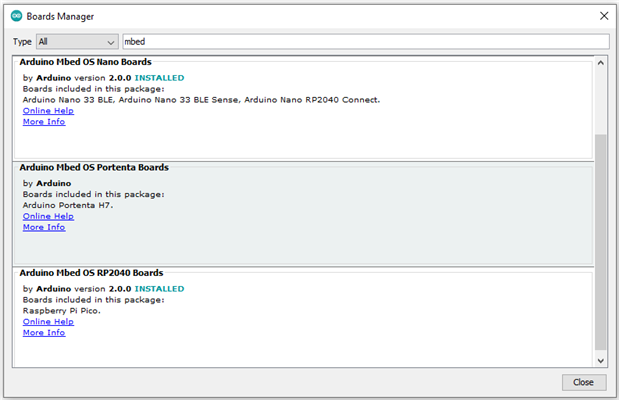Select the Arduino Mbed OS Nano Boards title
This screenshot has height=400, width=619.
86,62
